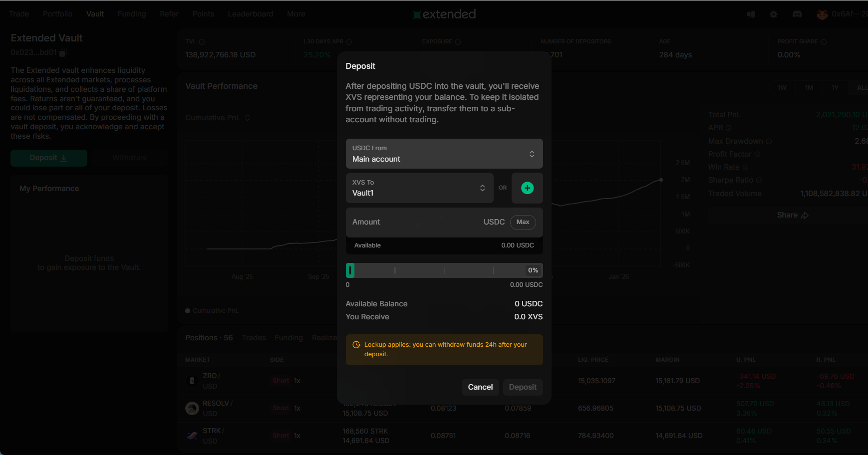Click the layout panels icon in header
Image resolution: width=868 pixels, height=455 pixels.
click(x=751, y=14)
